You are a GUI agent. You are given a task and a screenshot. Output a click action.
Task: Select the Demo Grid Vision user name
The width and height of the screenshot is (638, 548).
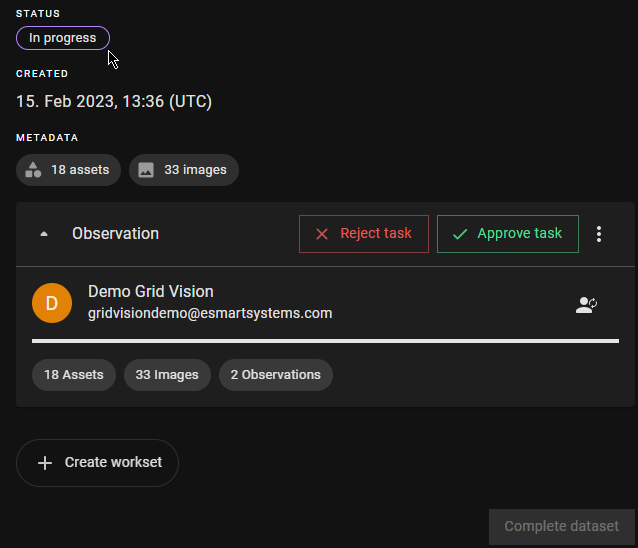coord(150,292)
